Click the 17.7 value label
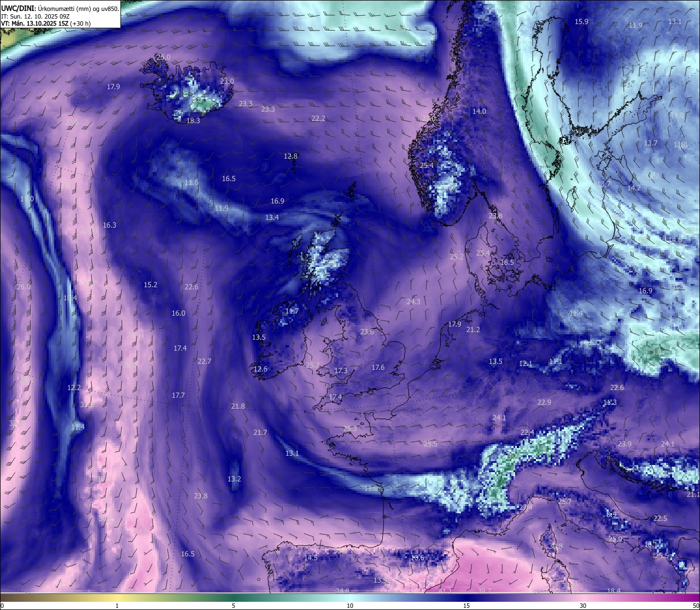This screenshot has width=700, height=610. point(178,395)
